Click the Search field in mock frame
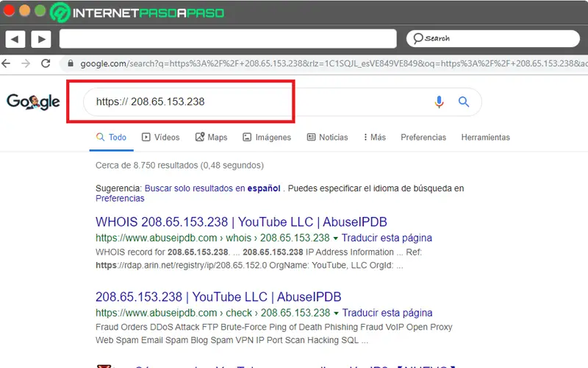This screenshot has height=368, width=588. pyautogui.click(x=492, y=39)
